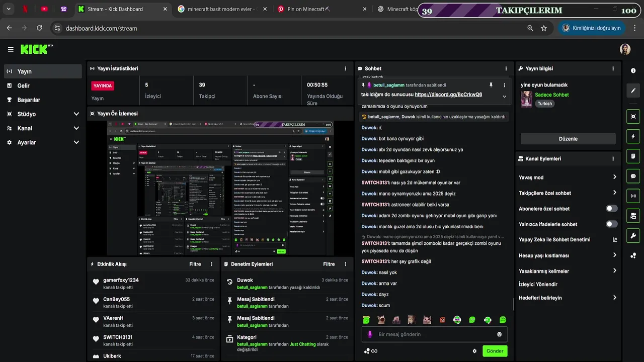Click gamerfoxy1234 in activity feed

point(121,280)
